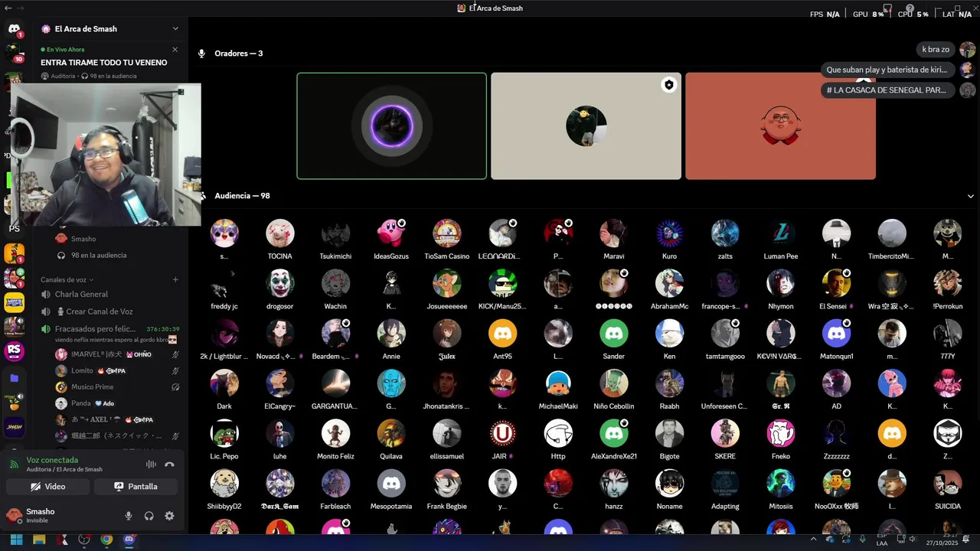Open taskbar volume control
The height and width of the screenshot is (551, 980).
coord(912,540)
